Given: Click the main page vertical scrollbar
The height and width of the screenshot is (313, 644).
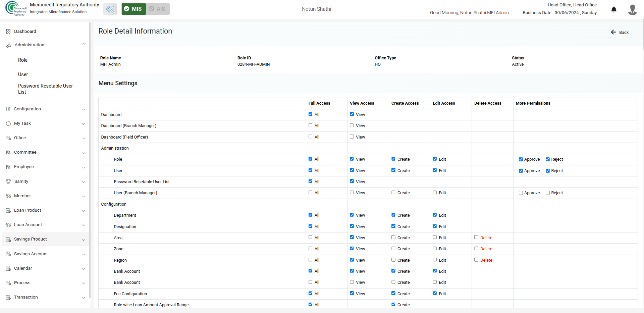Looking at the screenshot, I should 643,35.
